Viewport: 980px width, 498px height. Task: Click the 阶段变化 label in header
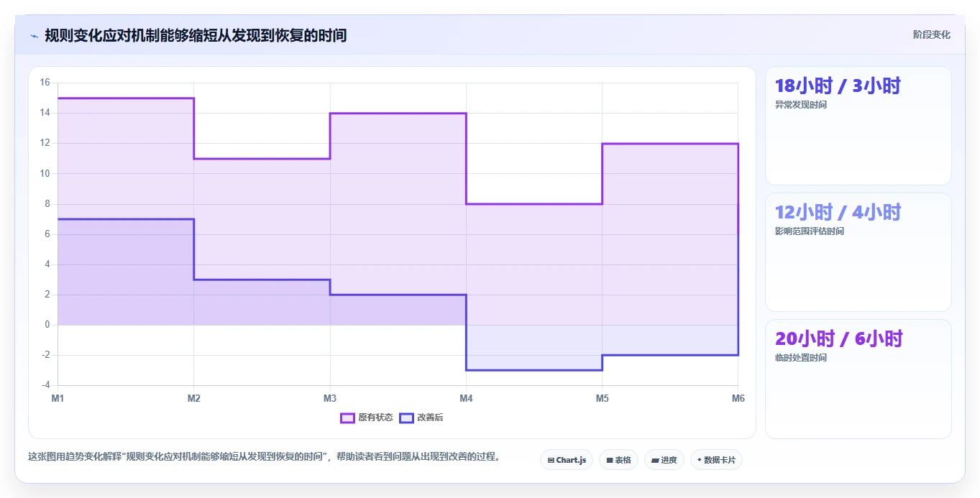click(932, 34)
